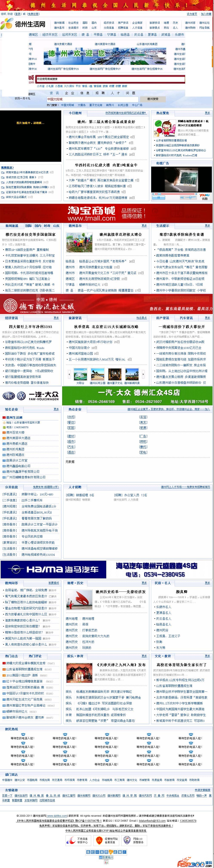This screenshot has width=214, height=868.
Task: Focus the 德州搜索 text field
Action: [92, 99]
